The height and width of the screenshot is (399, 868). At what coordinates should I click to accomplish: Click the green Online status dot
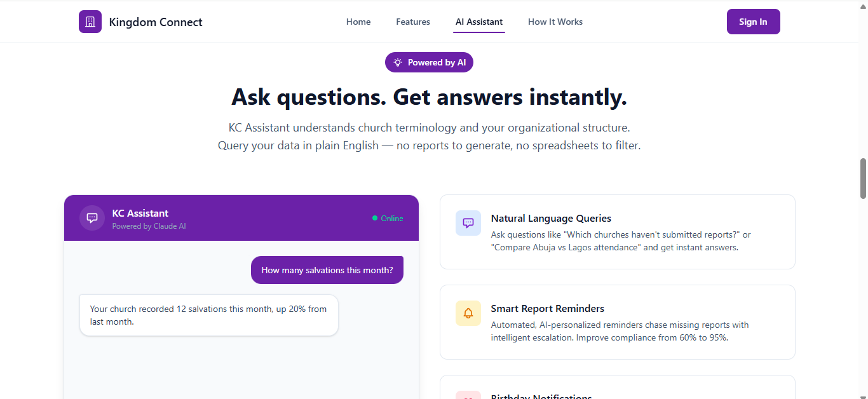(x=375, y=218)
